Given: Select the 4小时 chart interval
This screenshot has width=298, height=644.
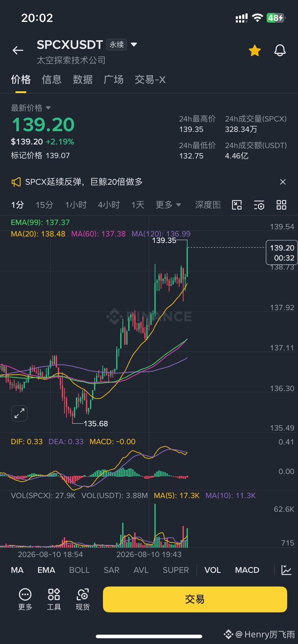Looking at the screenshot, I should (x=109, y=205).
